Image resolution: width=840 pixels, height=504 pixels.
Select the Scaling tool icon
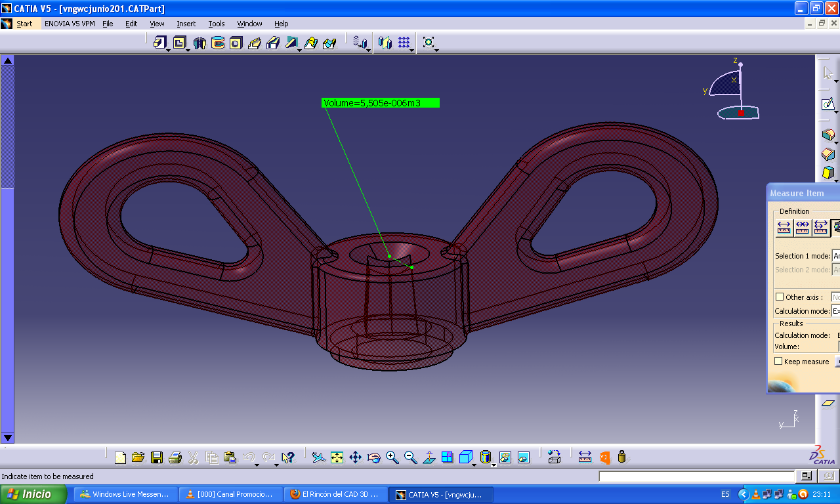pos(429,43)
